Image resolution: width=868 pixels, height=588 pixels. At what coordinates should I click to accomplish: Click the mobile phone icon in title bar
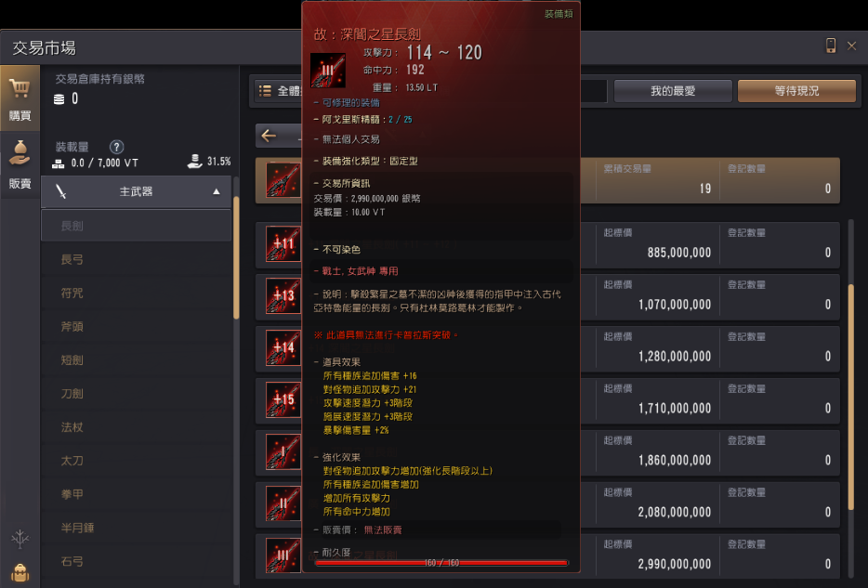tap(830, 46)
